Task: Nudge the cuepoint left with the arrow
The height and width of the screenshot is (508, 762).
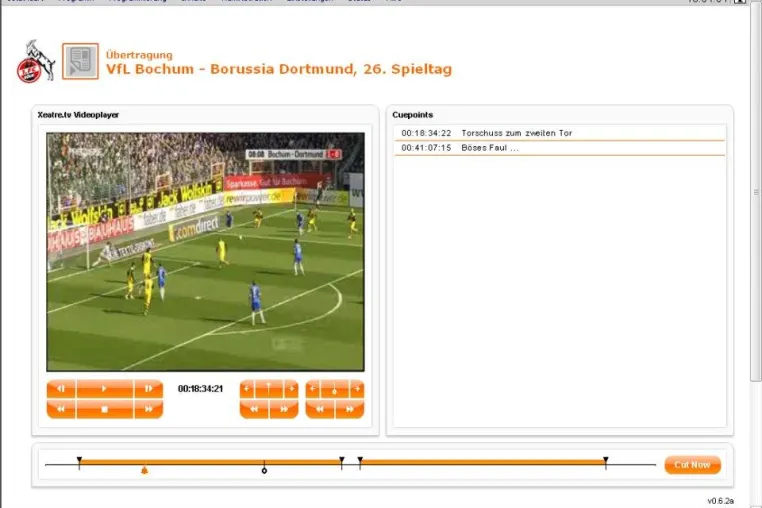Action: click(x=313, y=388)
